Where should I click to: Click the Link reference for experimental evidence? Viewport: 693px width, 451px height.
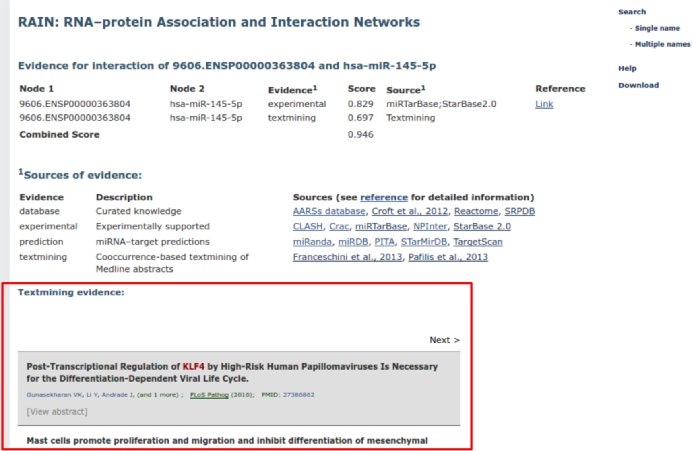click(x=544, y=104)
